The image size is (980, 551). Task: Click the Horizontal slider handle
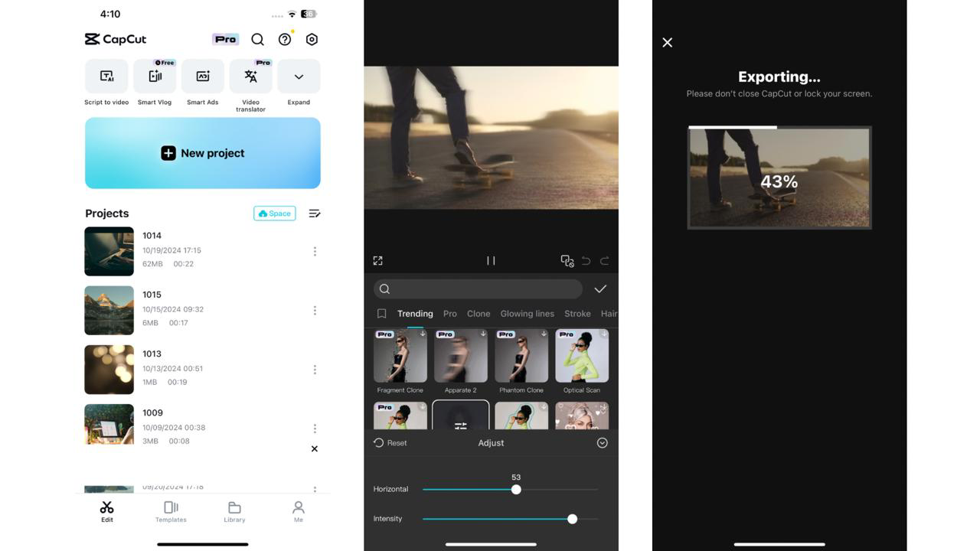(x=516, y=490)
